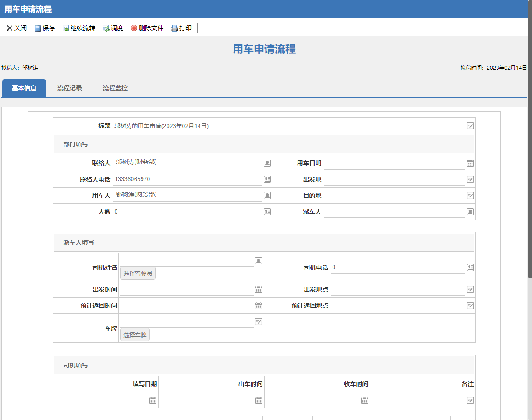This screenshot has height=420, width=532.
Task: Open the calendar icon for 用车日期
Action: click(470, 163)
